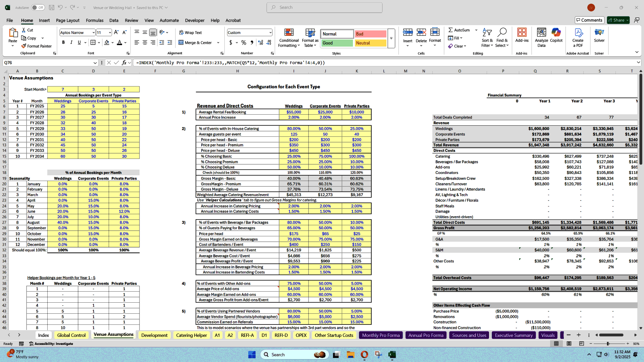Image resolution: width=644 pixels, height=362 pixels.
Task: Expand the formula bar
Action: pos(638,63)
